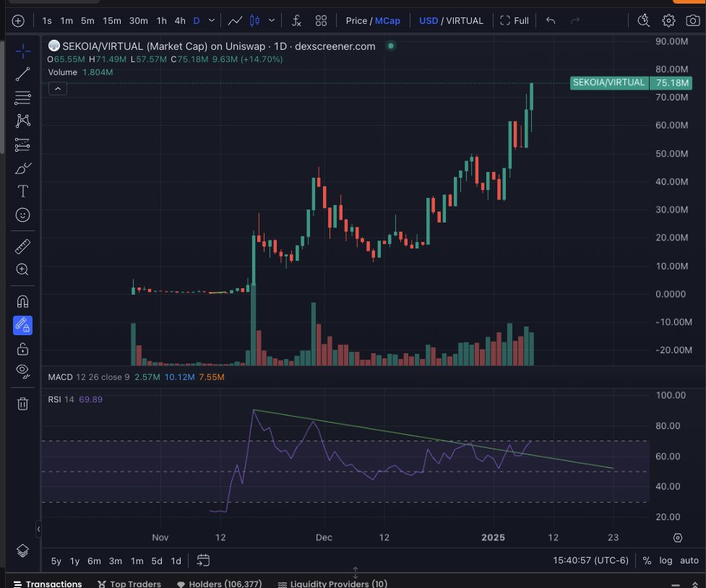Set date range to 1d
Screen dimensions: 706x588
(176, 561)
